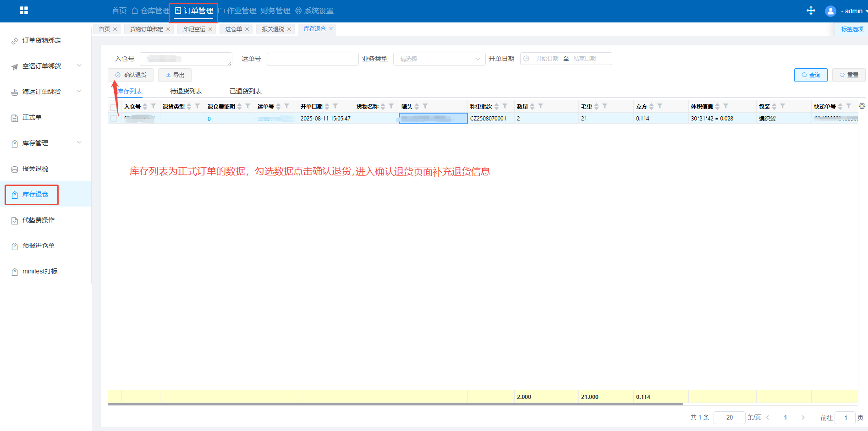Open table column settings gear icon
This screenshot has height=431, width=868.
coord(862,106)
